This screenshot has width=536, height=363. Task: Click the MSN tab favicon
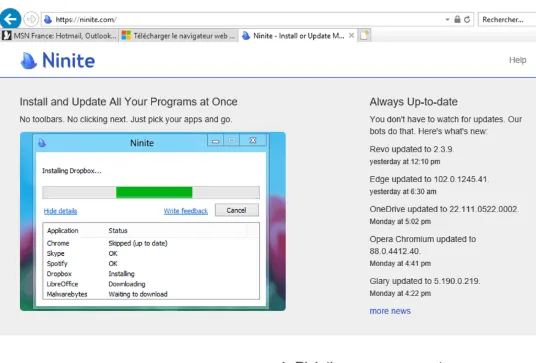click(x=7, y=36)
